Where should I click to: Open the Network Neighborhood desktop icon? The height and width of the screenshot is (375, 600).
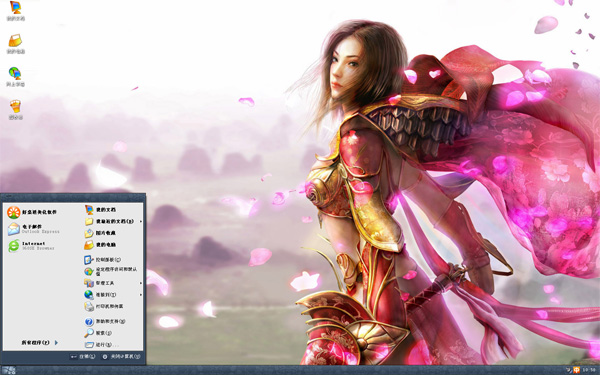[x=15, y=77]
